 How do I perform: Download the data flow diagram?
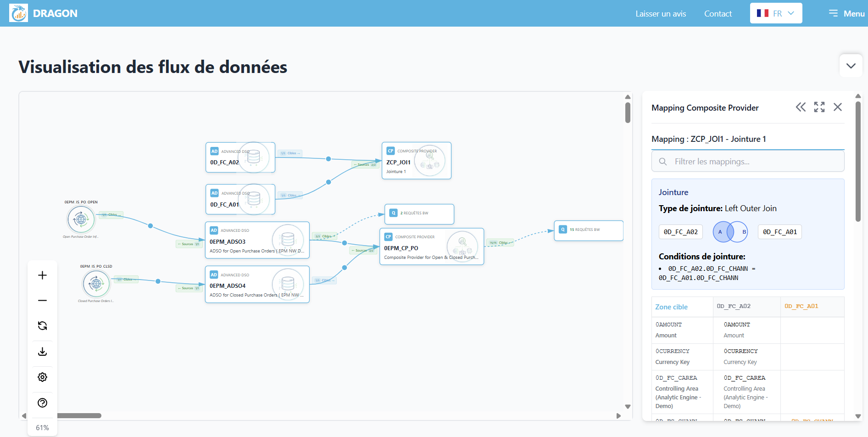click(x=42, y=351)
